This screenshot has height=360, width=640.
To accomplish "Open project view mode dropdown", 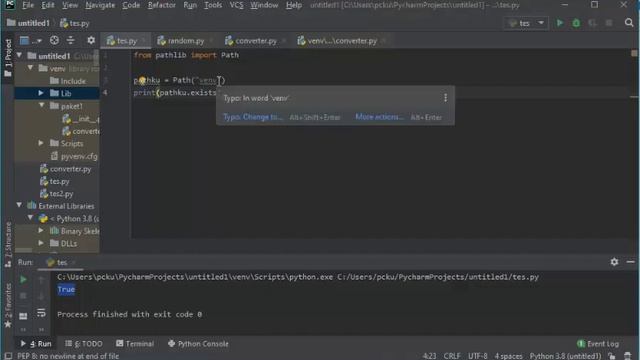I will click(31, 40).
